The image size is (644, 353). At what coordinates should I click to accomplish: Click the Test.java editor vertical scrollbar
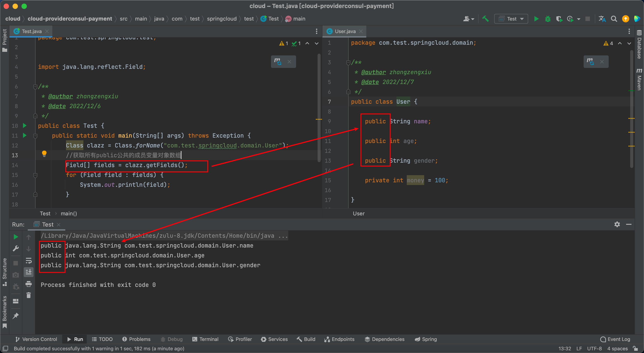pos(319,107)
